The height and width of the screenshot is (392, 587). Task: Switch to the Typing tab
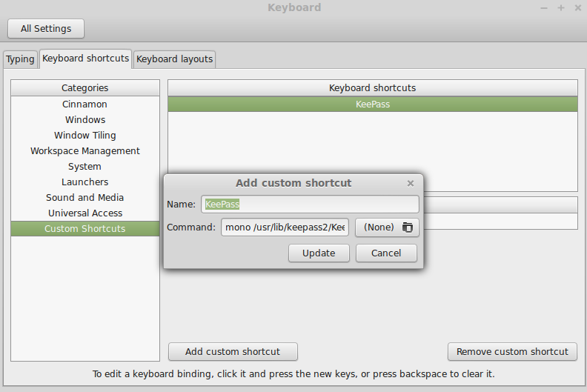pyautogui.click(x=21, y=59)
